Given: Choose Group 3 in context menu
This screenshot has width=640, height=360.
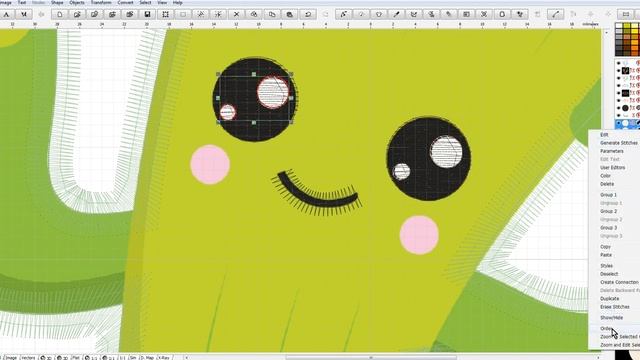Looking at the screenshot, I should click(608, 228).
